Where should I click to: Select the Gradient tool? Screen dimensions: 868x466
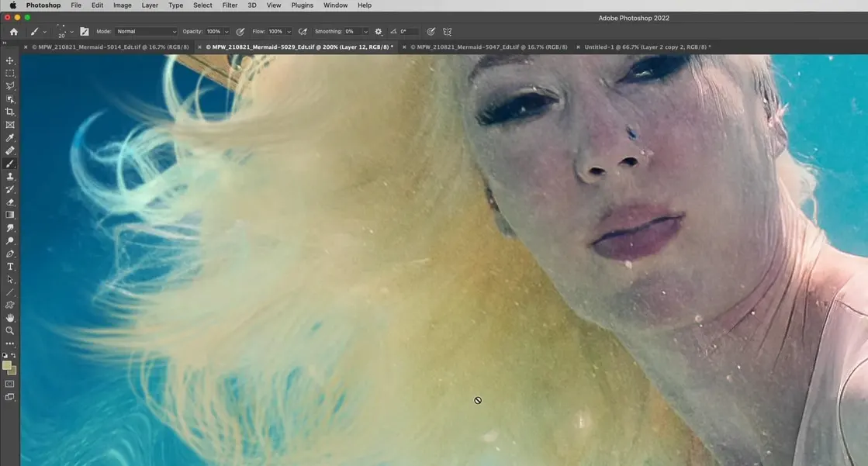point(10,215)
